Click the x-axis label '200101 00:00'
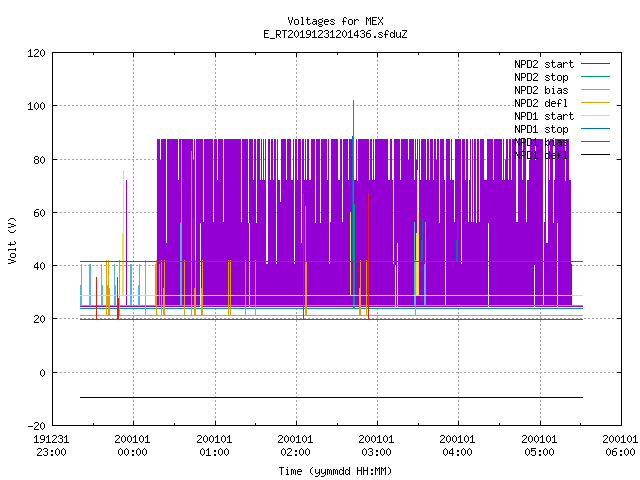This screenshot has height=480, width=640. [x=132, y=446]
